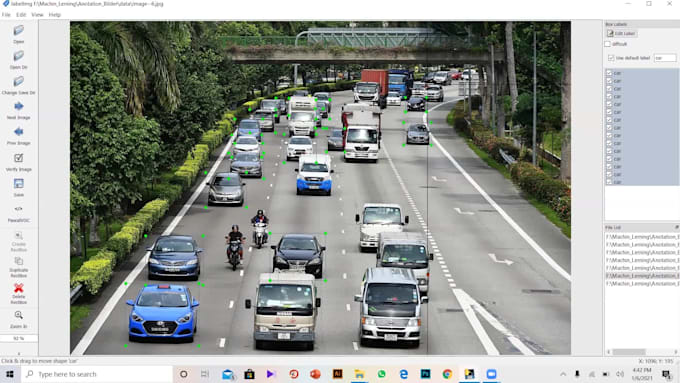Screen dimensions: 680x383
Task: Click the Change Save Dir tool
Action: [x=19, y=85]
